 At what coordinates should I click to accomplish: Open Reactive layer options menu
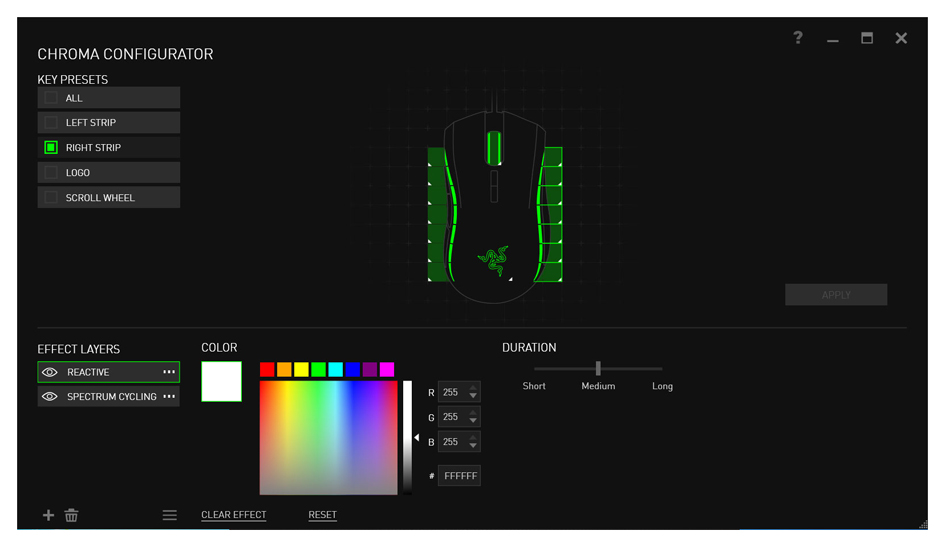pyautogui.click(x=169, y=372)
